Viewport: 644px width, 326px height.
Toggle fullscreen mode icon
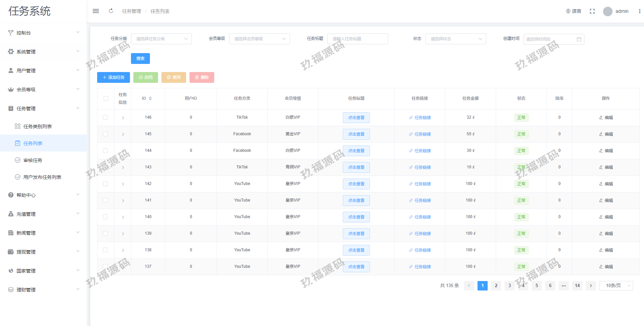tap(592, 11)
